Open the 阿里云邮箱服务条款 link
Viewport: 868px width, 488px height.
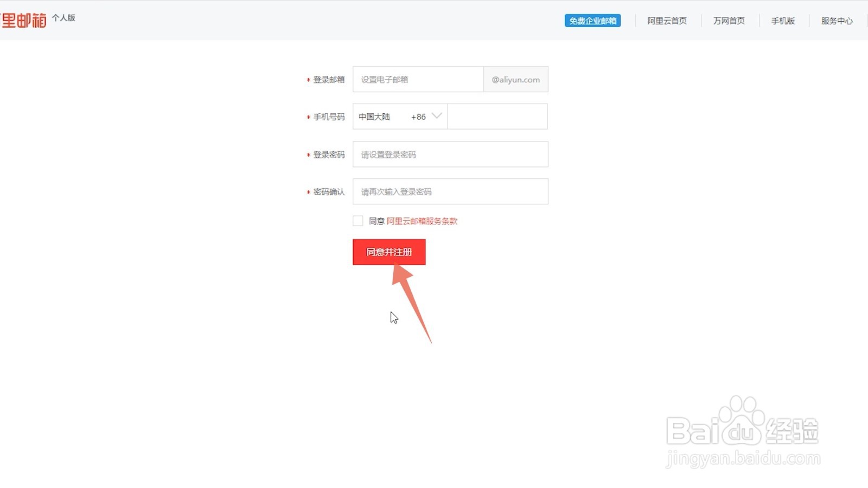tap(422, 221)
